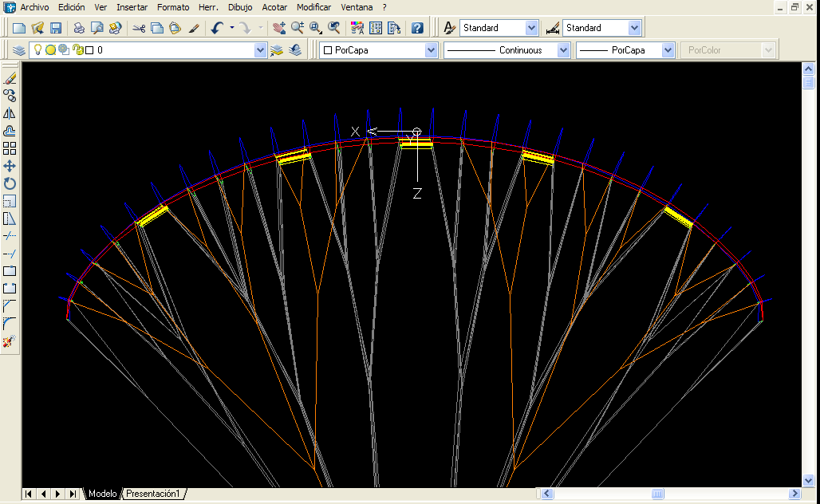Switch to the Presentación1 layout tab
The height and width of the screenshot is (504, 820).
click(x=153, y=494)
